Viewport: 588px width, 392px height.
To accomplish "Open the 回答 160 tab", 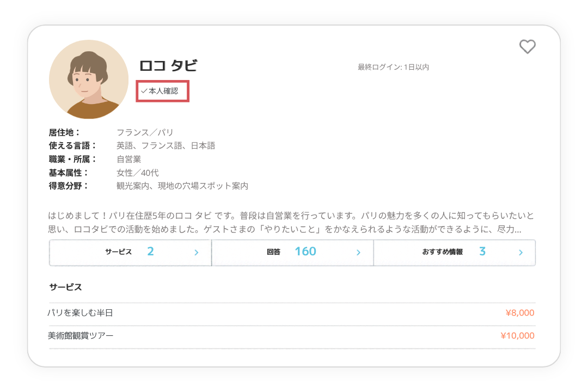I will pos(292,253).
